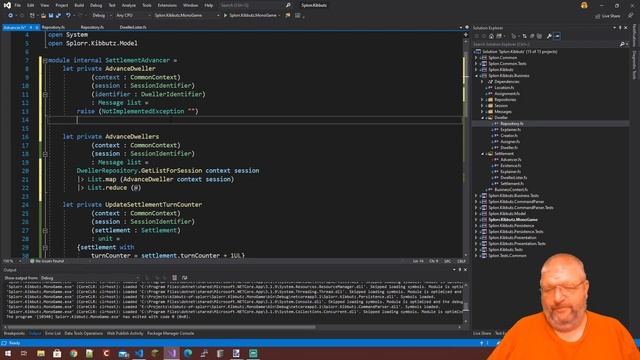
Task: Open Microsoft Store from the taskbar
Action: point(57,353)
